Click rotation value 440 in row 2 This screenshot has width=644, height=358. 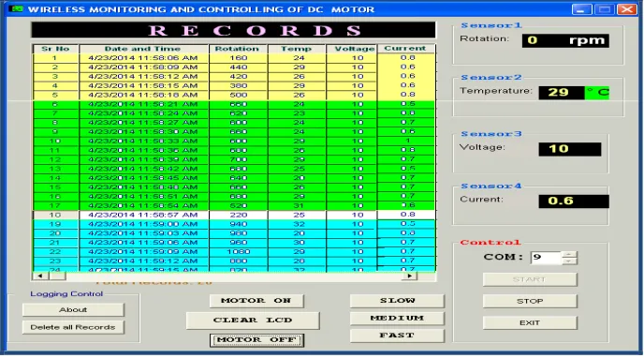(238, 67)
